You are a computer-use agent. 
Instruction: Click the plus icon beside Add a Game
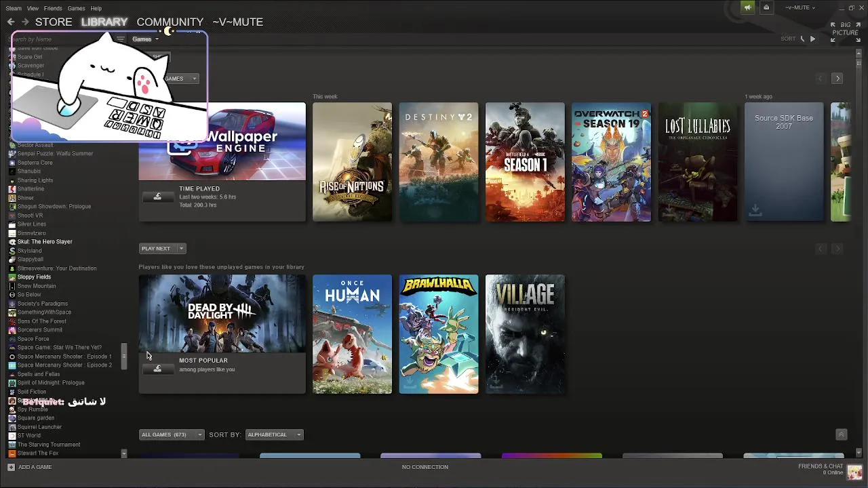11,467
